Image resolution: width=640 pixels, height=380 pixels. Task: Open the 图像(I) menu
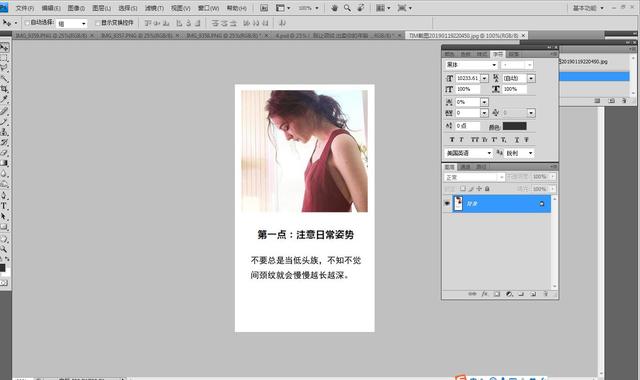click(x=76, y=8)
